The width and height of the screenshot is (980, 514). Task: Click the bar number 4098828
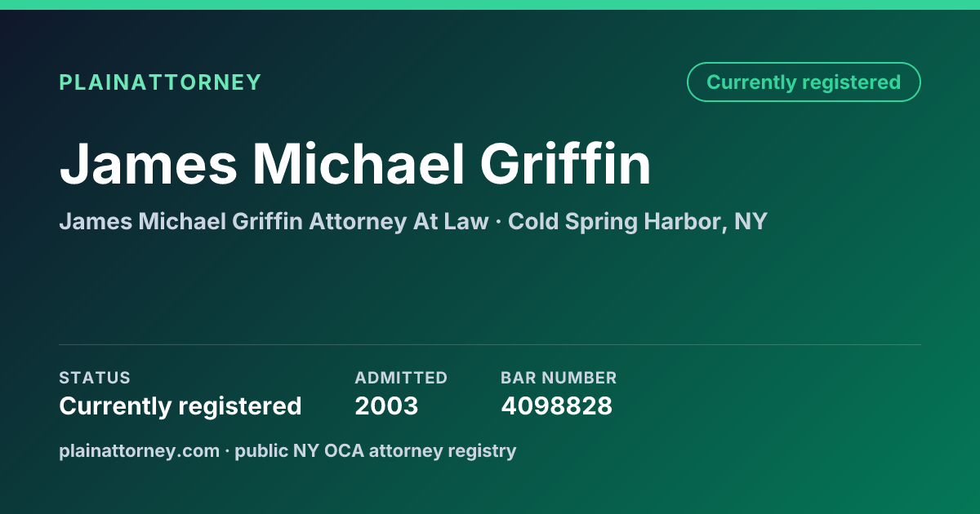556,405
